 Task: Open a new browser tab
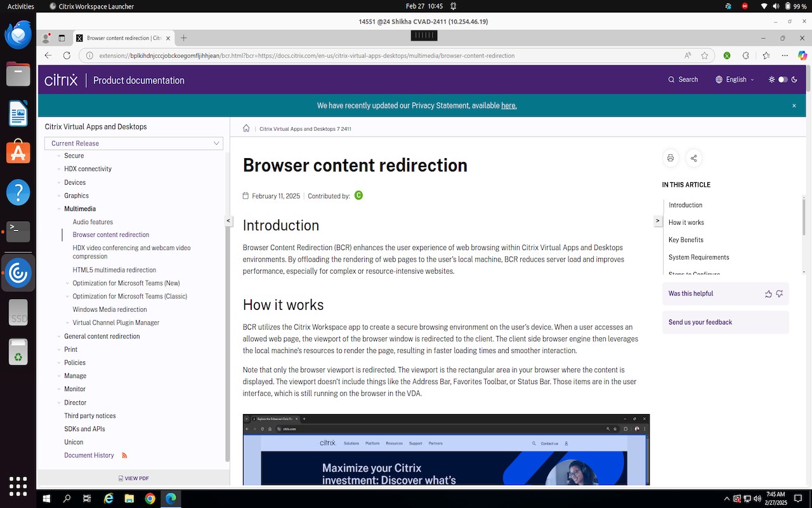[183, 38]
